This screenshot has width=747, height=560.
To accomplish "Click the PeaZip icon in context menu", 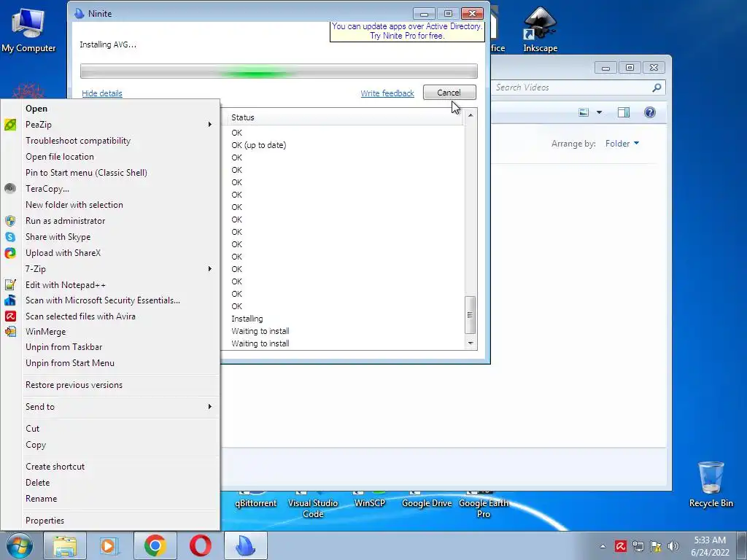I will pos(10,125).
